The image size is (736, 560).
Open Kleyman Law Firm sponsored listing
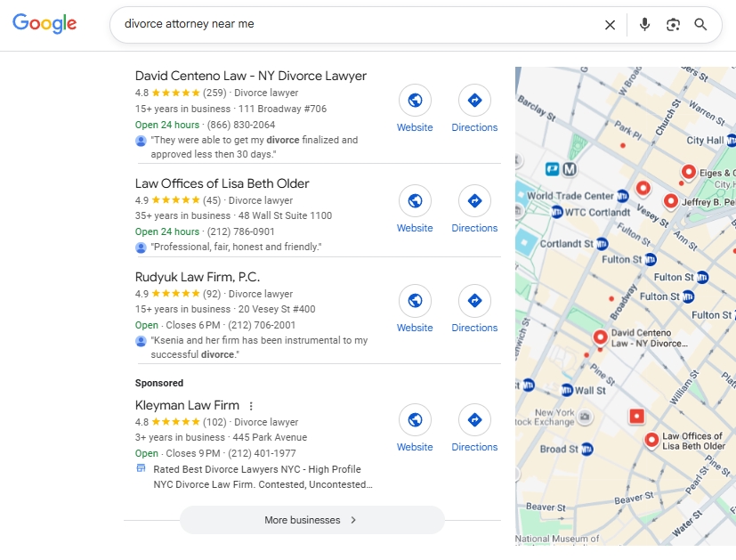point(187,406)
